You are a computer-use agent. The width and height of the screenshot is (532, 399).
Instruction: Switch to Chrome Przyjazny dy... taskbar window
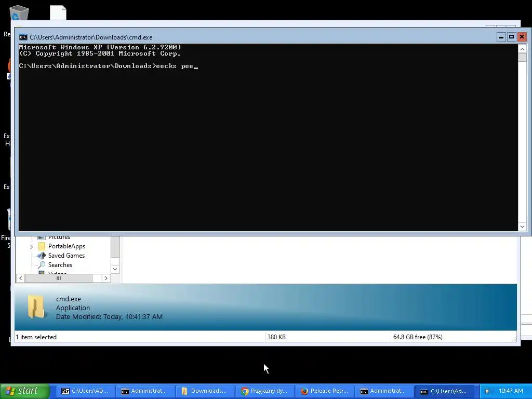[264, 391]
